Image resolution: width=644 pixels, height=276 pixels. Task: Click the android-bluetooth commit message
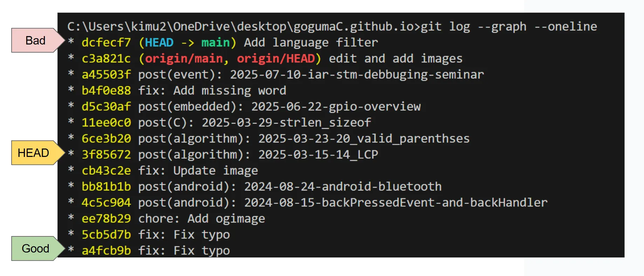(x=290, y=187)
